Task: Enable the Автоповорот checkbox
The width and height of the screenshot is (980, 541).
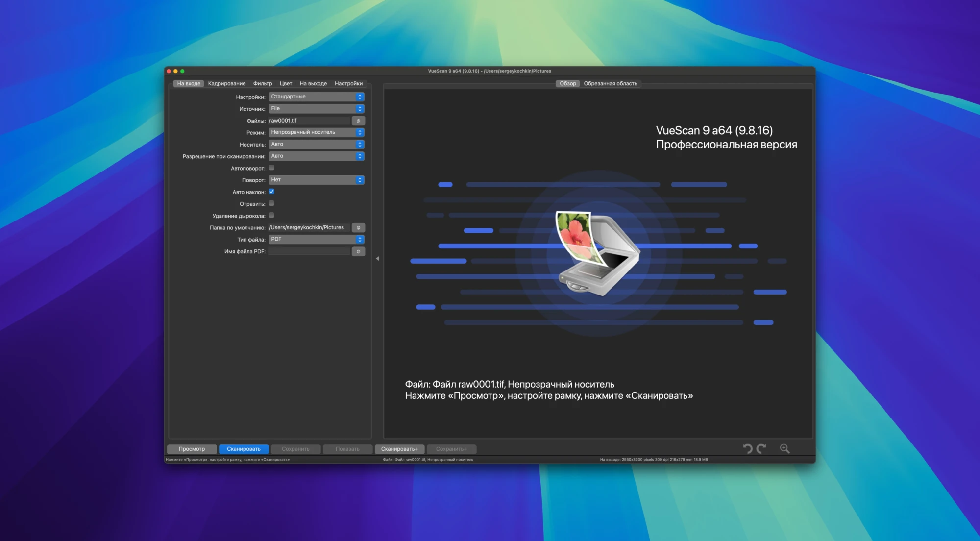Action: tap(271, 168)
